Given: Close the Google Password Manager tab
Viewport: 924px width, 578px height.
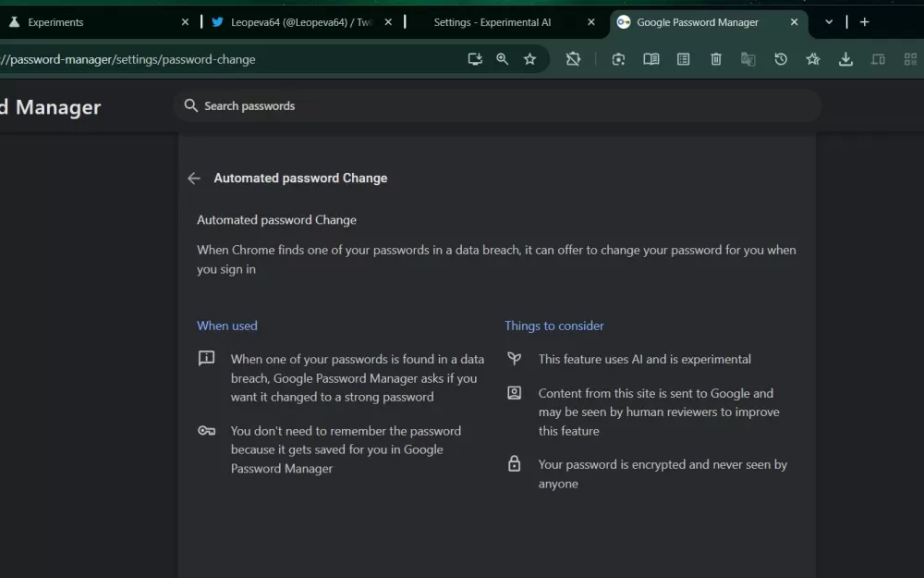Looking at the screenshot, I should (x=795, y=22).
